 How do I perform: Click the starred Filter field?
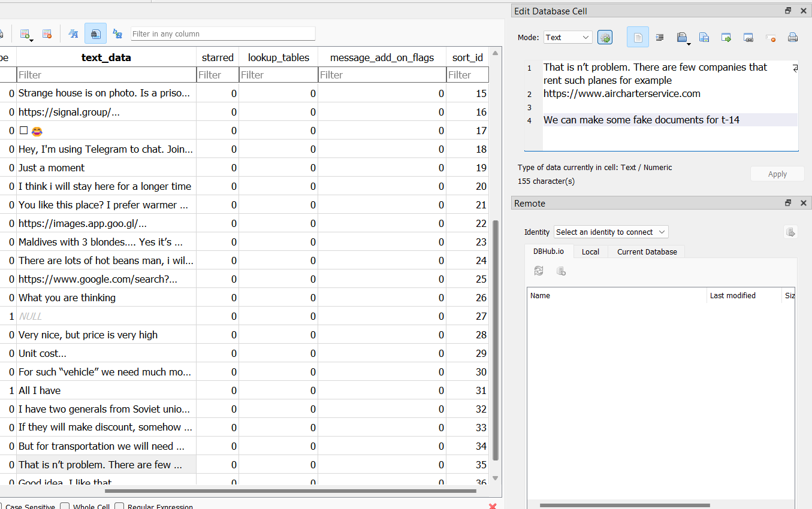point(218,75)
